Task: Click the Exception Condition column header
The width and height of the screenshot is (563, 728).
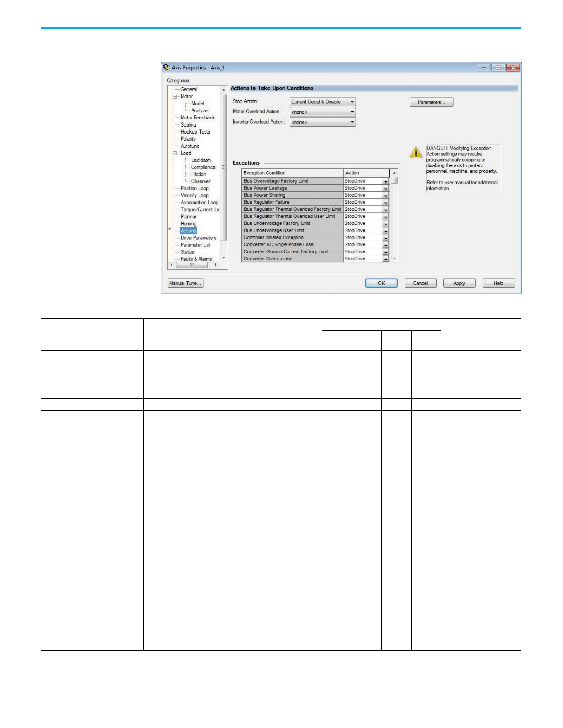Action: pos(292,173)
